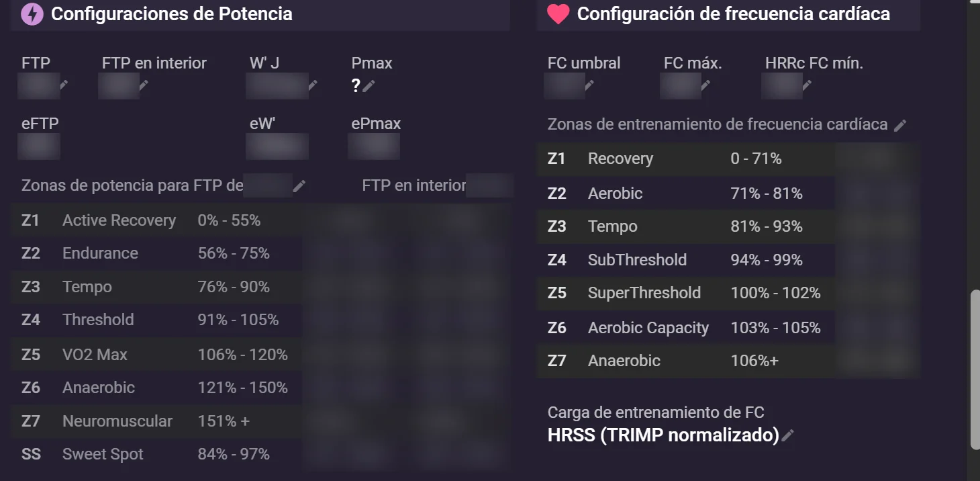Click the lightning bolt power icon
This screenshot has width=980, height=481.
tap(32, 14)
